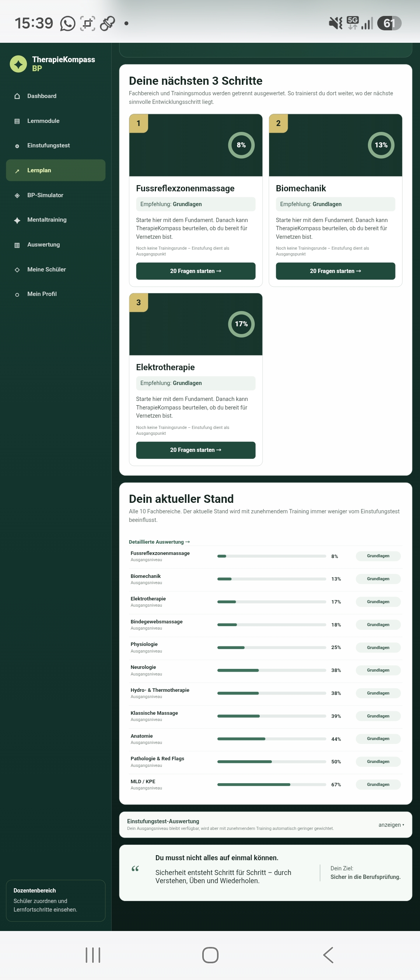Viewport: 420px width, 980px height.
Task: Expand Einstufungstest-Auswertung via anzeigen
Action: click(391, 825)
